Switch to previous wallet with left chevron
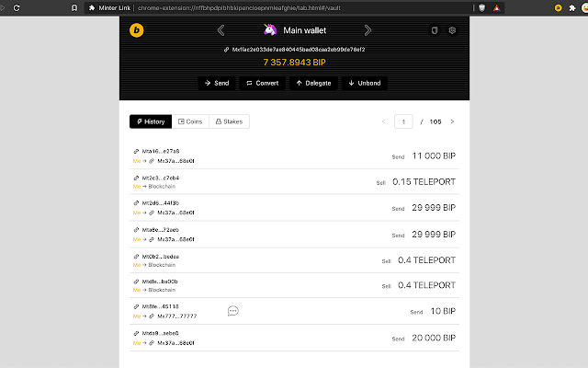This screenshot has height=368, width=588. 220,30
